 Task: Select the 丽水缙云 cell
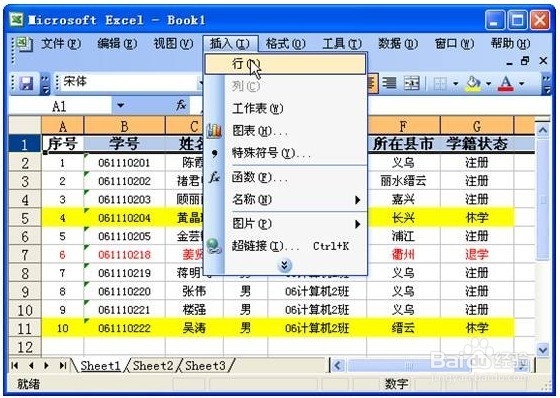click(404, 181)
